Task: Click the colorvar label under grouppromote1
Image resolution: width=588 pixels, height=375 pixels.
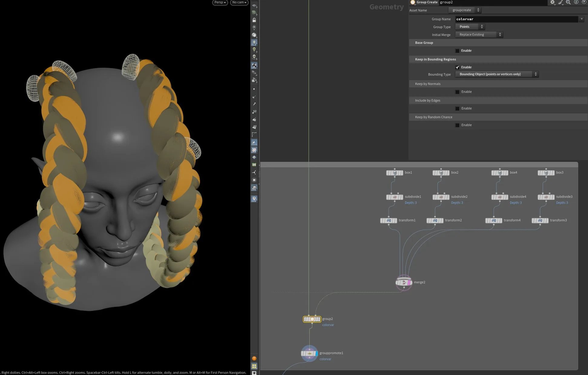Action: tap(325, 359)
